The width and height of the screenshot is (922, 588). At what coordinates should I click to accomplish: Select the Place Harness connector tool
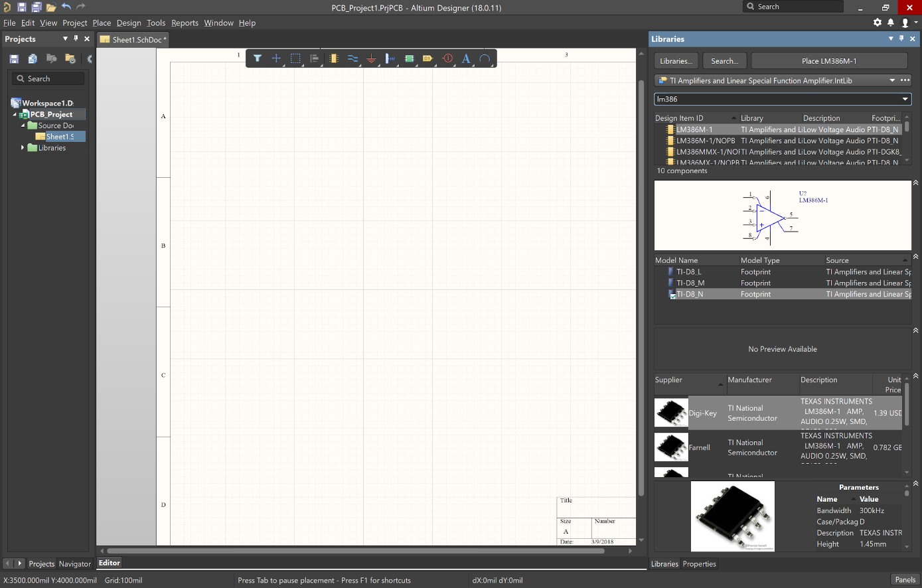[390, 58]
